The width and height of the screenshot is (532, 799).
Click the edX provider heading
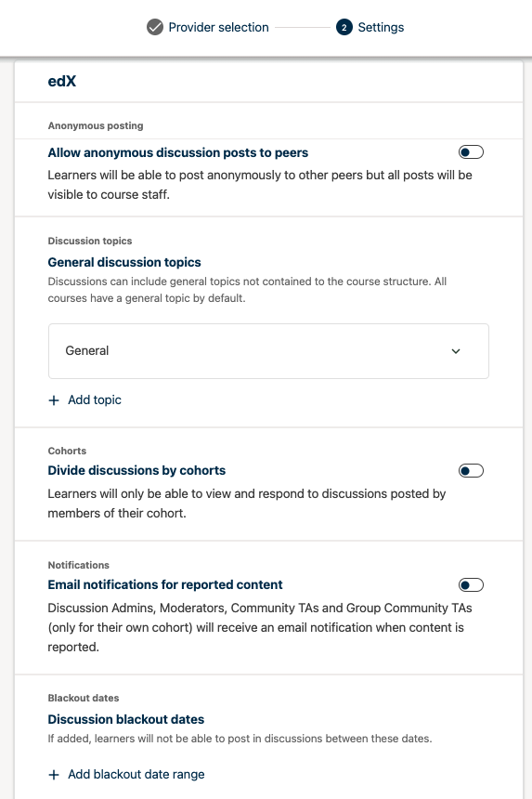coord(61,81)
